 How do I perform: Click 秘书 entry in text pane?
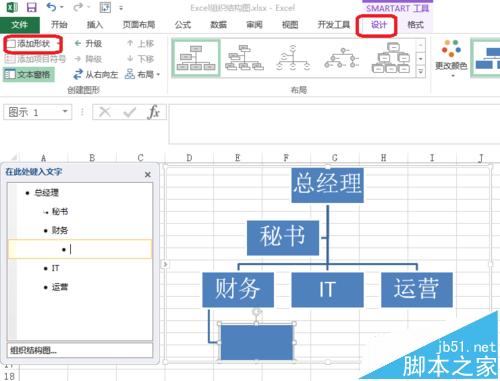tap(60, 211)
